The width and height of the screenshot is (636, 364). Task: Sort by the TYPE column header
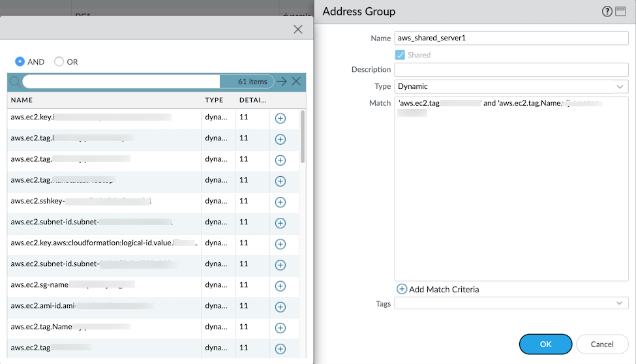214,100
